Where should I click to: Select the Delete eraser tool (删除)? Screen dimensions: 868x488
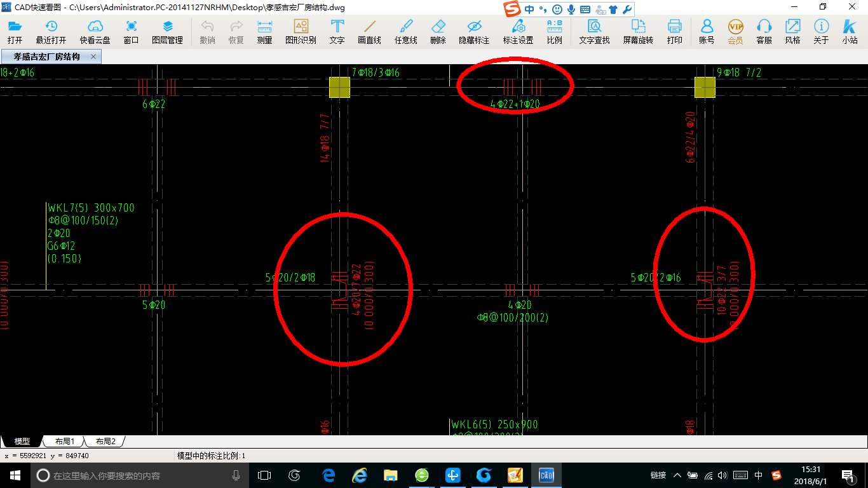click(438, 32)
